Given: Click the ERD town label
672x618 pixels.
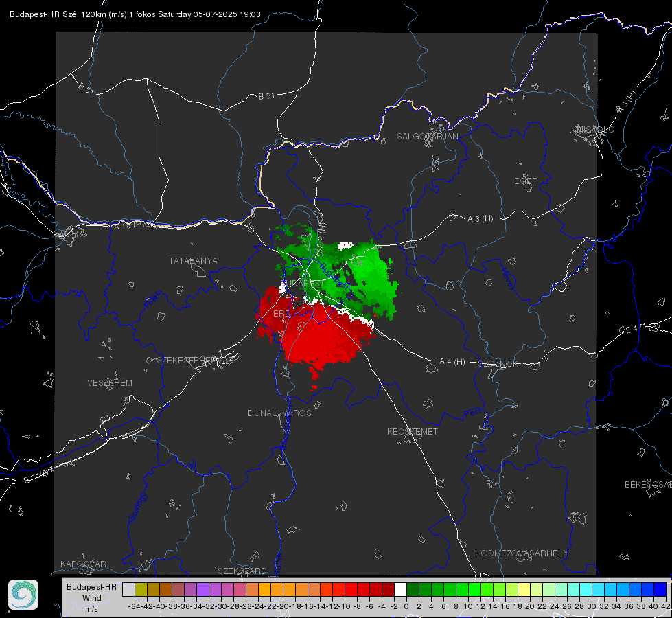Looking at the screenshot, I should point(281,314).
